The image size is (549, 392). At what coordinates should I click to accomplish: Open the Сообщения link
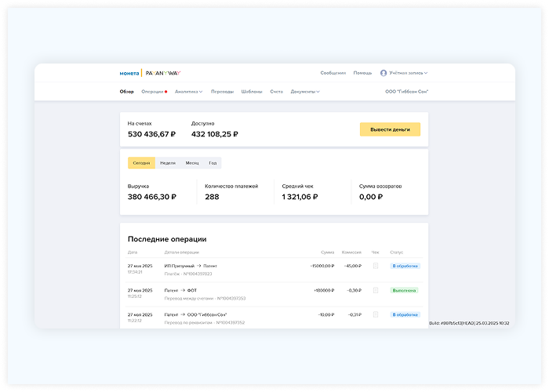click(333, 73)
